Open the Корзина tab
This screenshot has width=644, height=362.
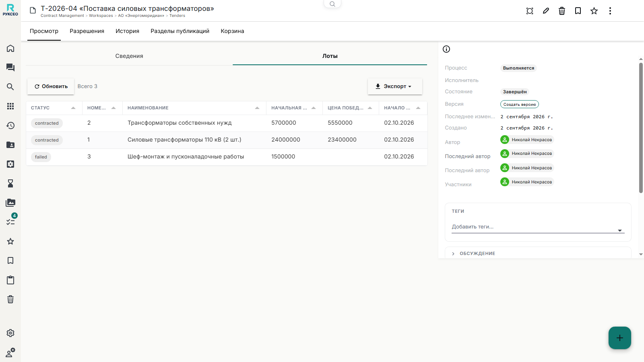(232, 31)
